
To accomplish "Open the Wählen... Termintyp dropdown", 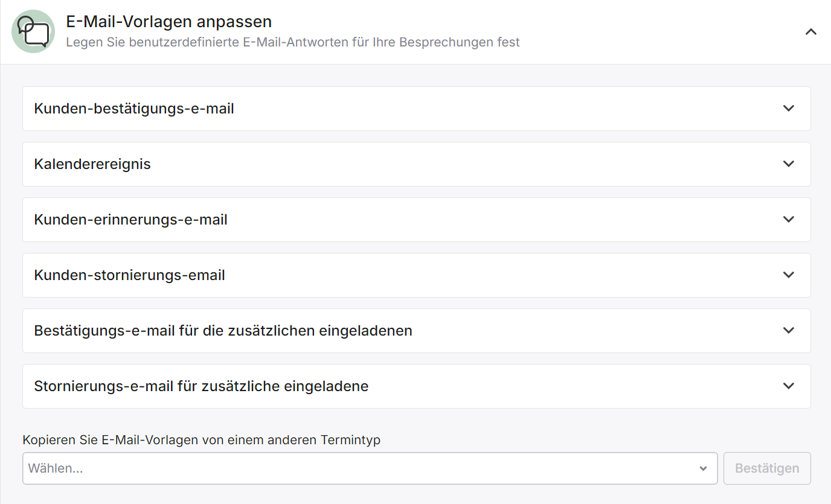I will point(370,468).
